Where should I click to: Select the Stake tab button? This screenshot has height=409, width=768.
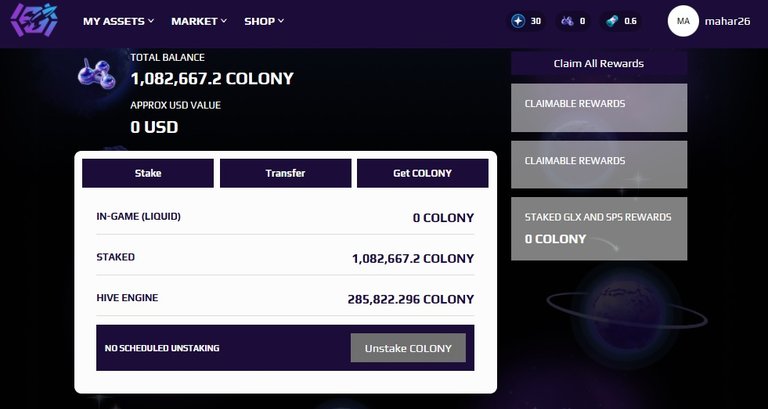point(148,173)
